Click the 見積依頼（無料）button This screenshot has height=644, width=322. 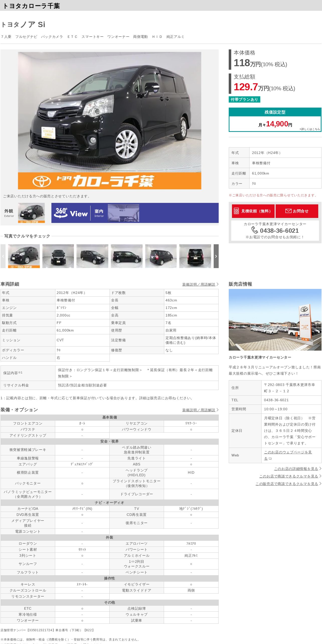click(253, 211)
